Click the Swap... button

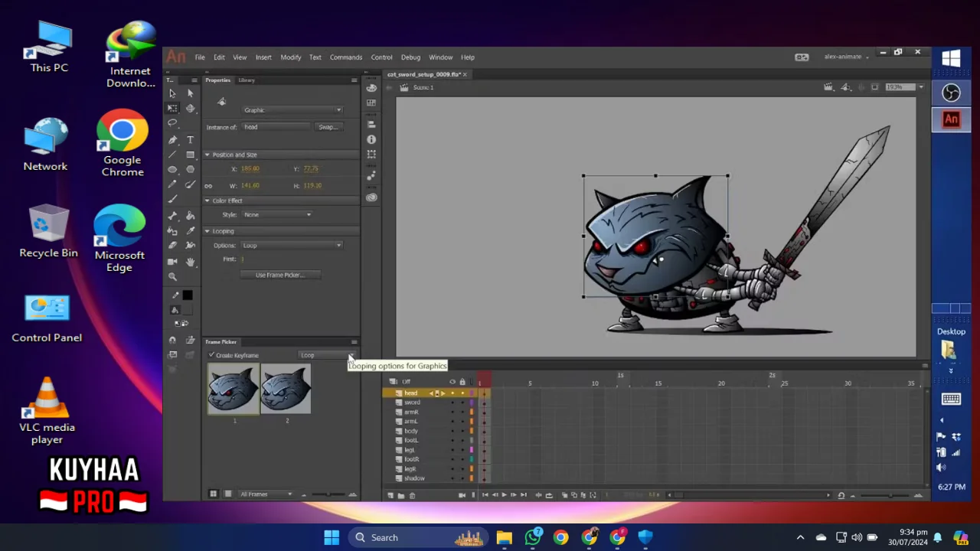pos(328,127)
